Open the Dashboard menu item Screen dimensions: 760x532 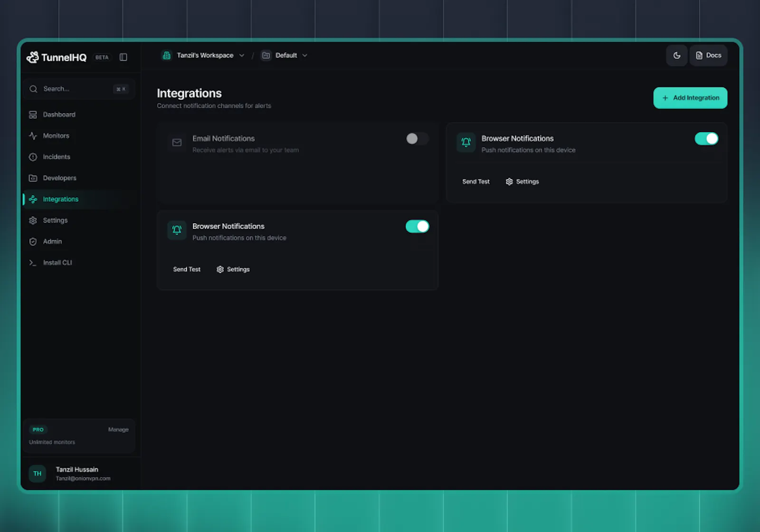pyautogui.click(x=79, y=114)
